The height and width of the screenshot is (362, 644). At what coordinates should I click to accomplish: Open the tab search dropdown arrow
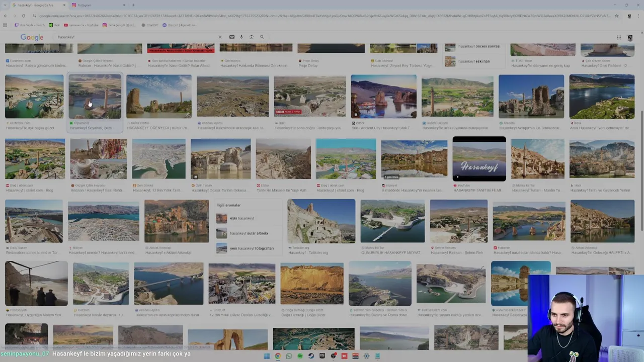[x=6, y=5]
